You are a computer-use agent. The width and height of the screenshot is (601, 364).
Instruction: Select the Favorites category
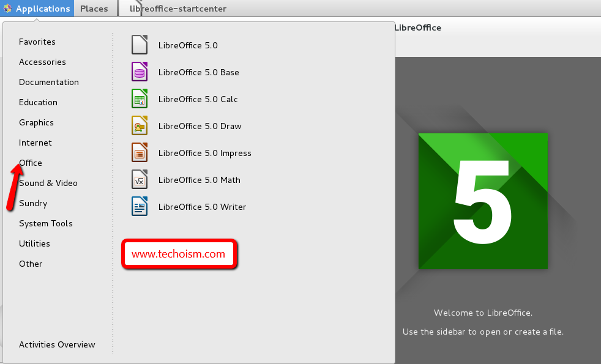click(x=37, y=42)
